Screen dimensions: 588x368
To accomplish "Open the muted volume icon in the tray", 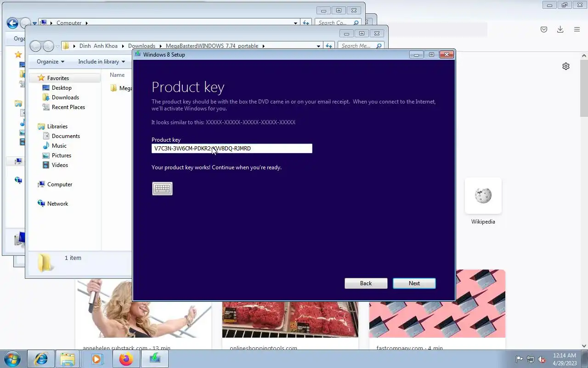I will (x=542, y=359).
